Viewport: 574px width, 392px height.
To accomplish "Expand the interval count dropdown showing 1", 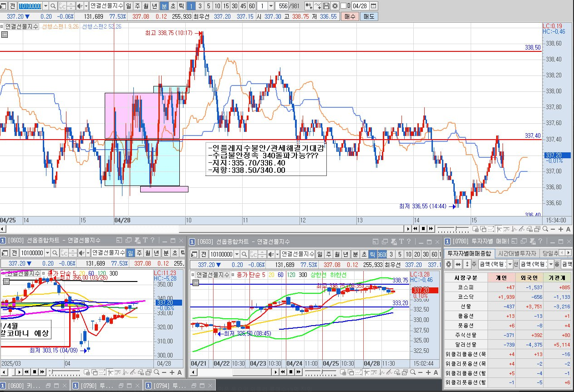I will (x=271, y=6).
